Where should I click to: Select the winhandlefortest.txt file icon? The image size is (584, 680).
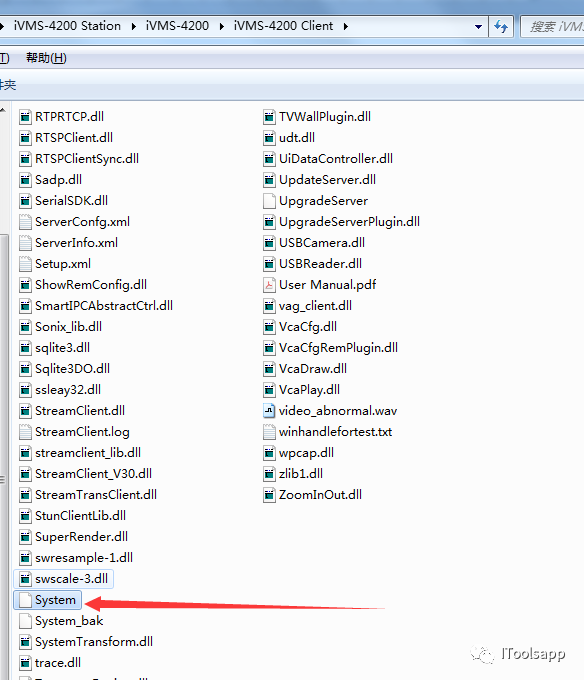point(269,432)
